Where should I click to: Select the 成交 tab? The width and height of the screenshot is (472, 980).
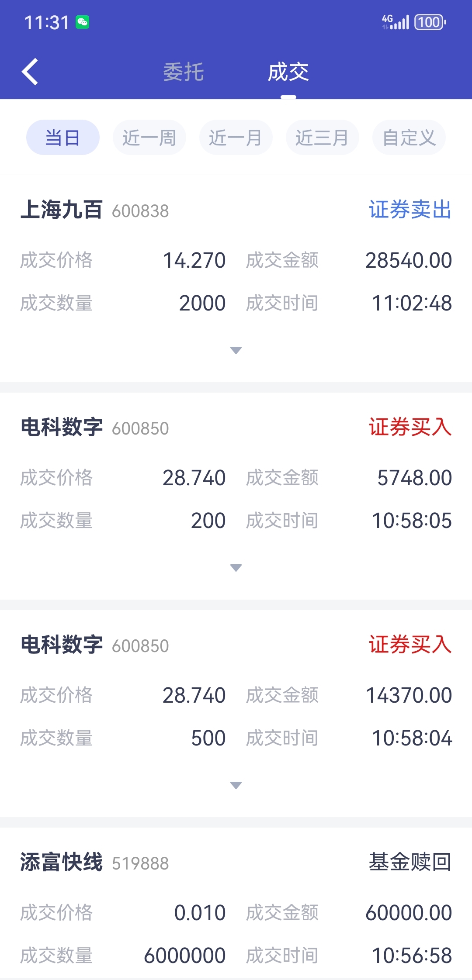(288, 72)
